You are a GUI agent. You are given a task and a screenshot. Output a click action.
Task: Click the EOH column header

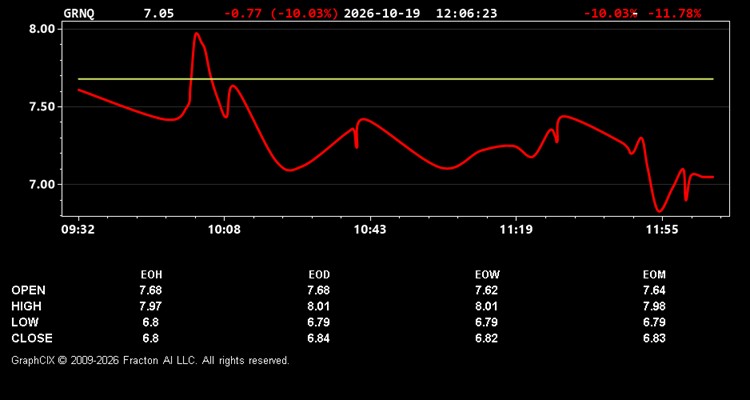tap(151, 275)
